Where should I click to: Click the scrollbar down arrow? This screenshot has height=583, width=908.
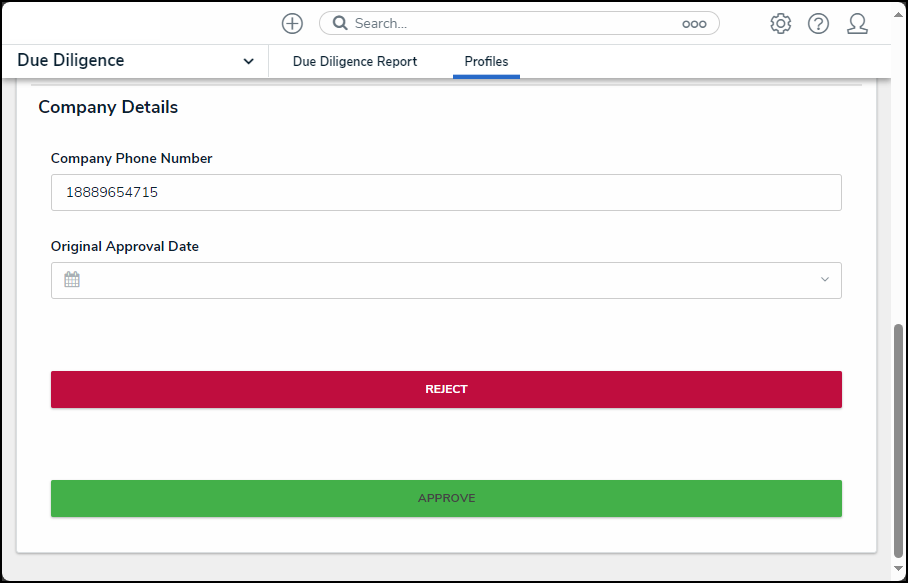tap(898, 567)
